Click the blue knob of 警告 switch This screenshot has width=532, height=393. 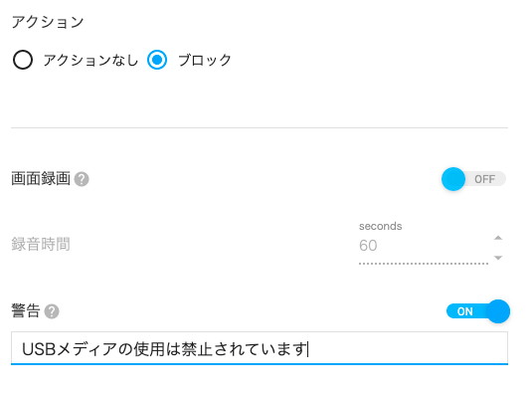498,311
